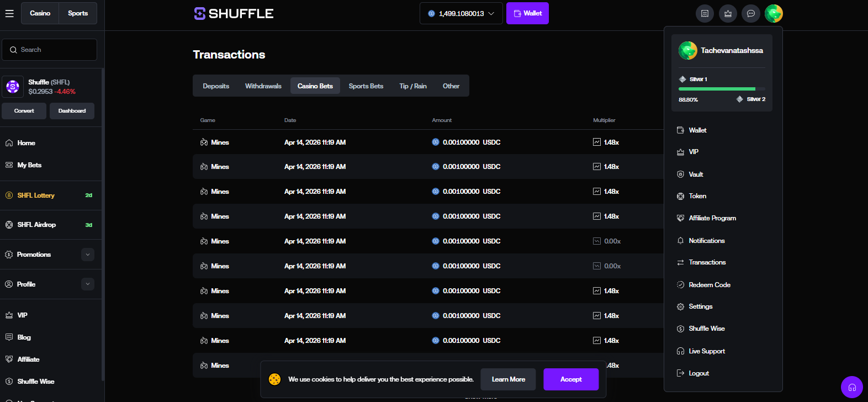Click the Convert button
Viewport: 868px width, 402px height.
tap(24, 111)
